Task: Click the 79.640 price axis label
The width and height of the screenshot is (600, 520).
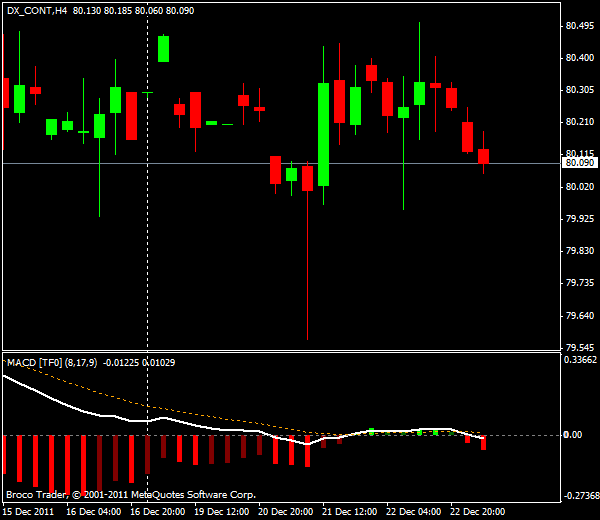Action: point(580,316)
